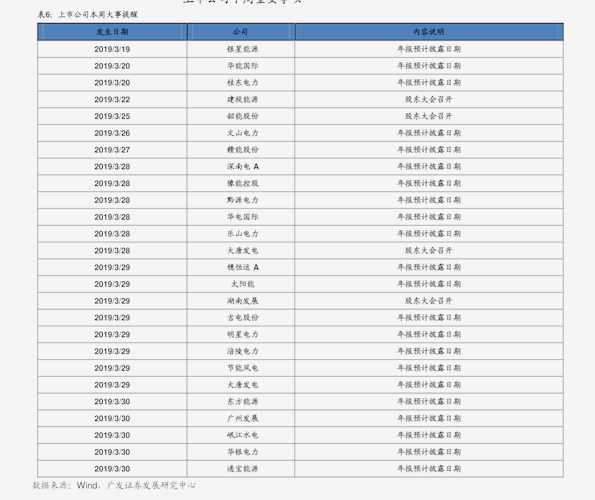Screen dimensions: 595x500
Task: Click the 通宝能源 company cell
Action: coord(242,469)
